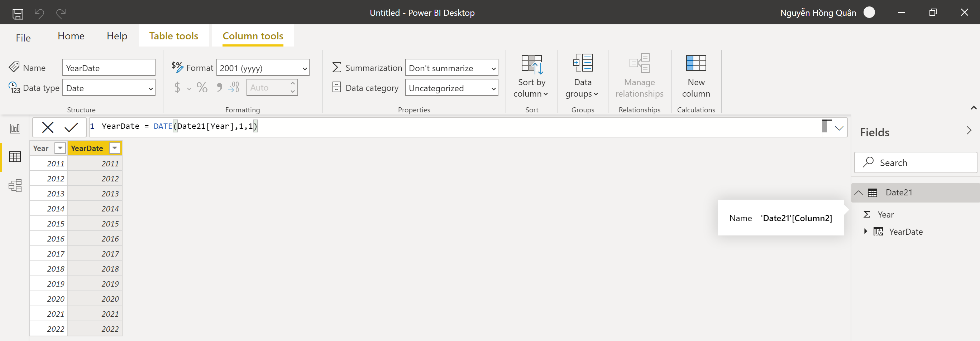980x341 pixels.
Task: Switch to the Table tools tab
Action: point(173,36)
